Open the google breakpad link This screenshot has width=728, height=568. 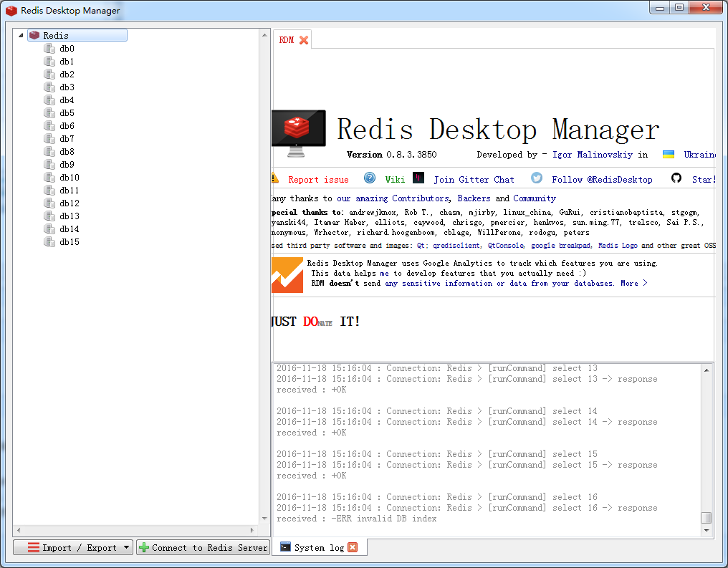561,246
